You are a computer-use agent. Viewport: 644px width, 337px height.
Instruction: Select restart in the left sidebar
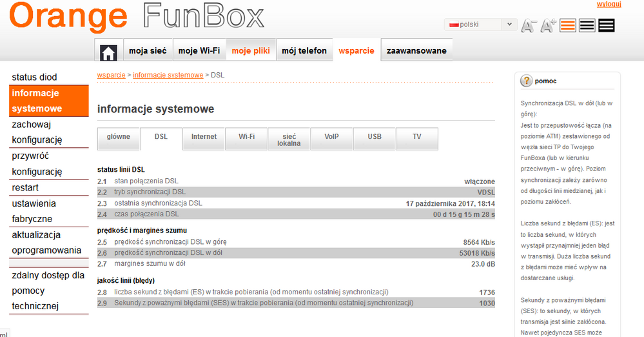[x=25, y=187]
